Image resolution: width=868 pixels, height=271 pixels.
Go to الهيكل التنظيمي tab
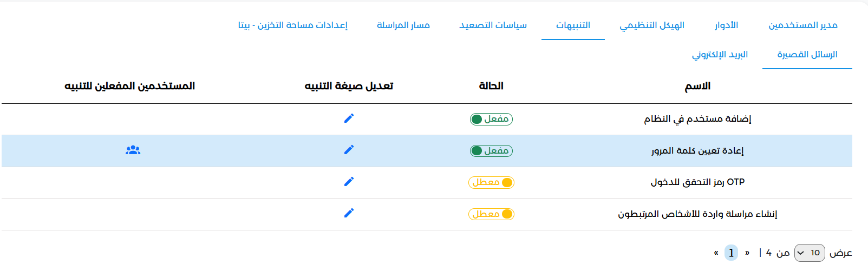tap(652, 25)
